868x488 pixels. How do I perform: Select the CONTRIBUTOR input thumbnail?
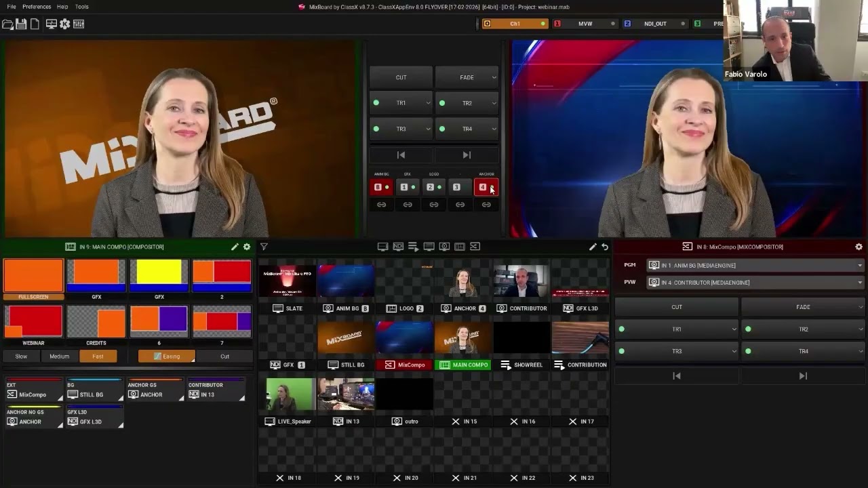pyautogui.click(x=521, y=281)
